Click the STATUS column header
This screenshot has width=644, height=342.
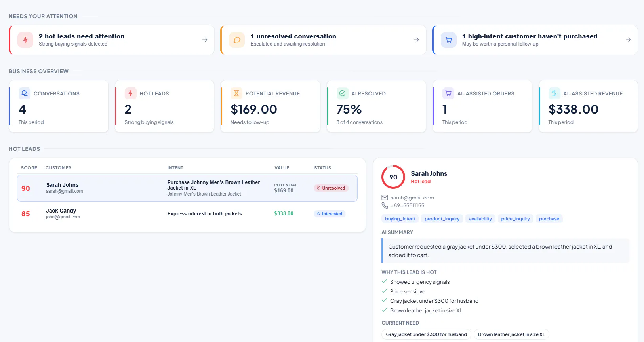[x=323, y=168]
